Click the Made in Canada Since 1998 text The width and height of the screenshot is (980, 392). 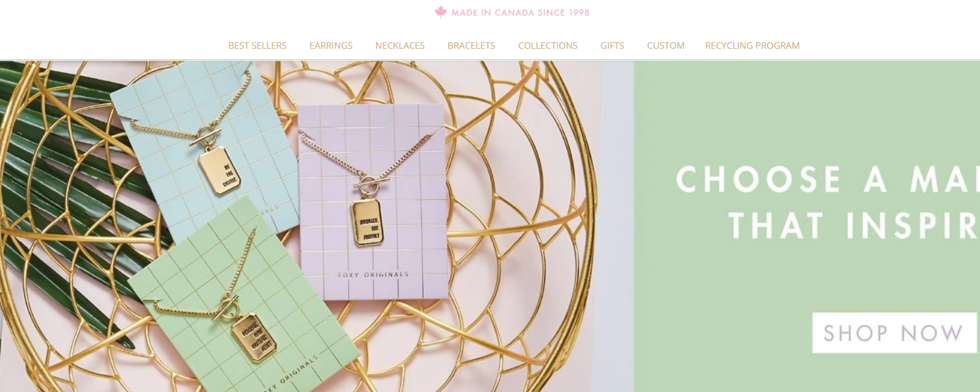pos(520,12)
